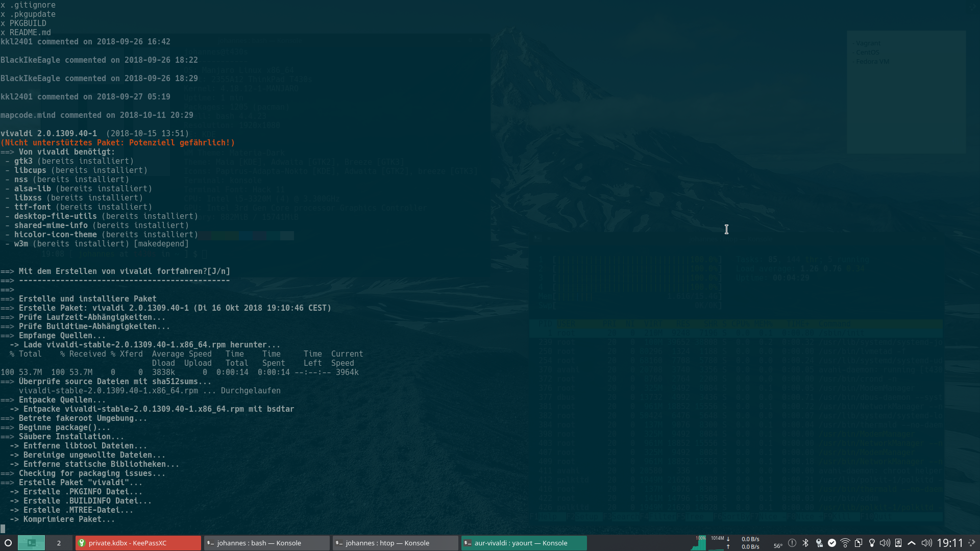This screenshot has width=980, height=551.
Task: Toggle Bluetooth from the tray icon
Action: click(x=806, y=543)
